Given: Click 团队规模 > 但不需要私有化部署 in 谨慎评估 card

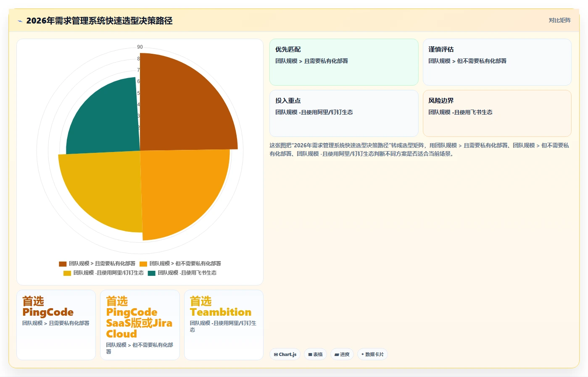Looking at the screenshot, I should coord(467,61).
